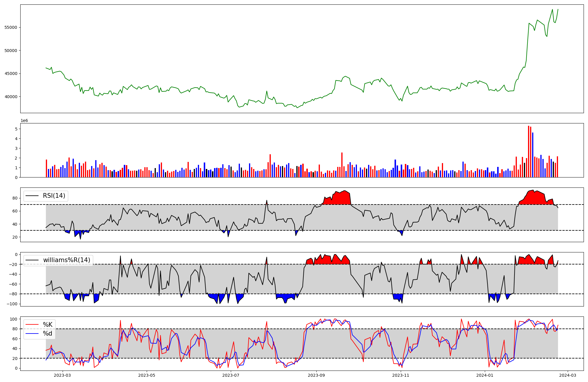Click the RSI(14) legend entry
This screenshot has height=382, width=588.
point(54,196)
